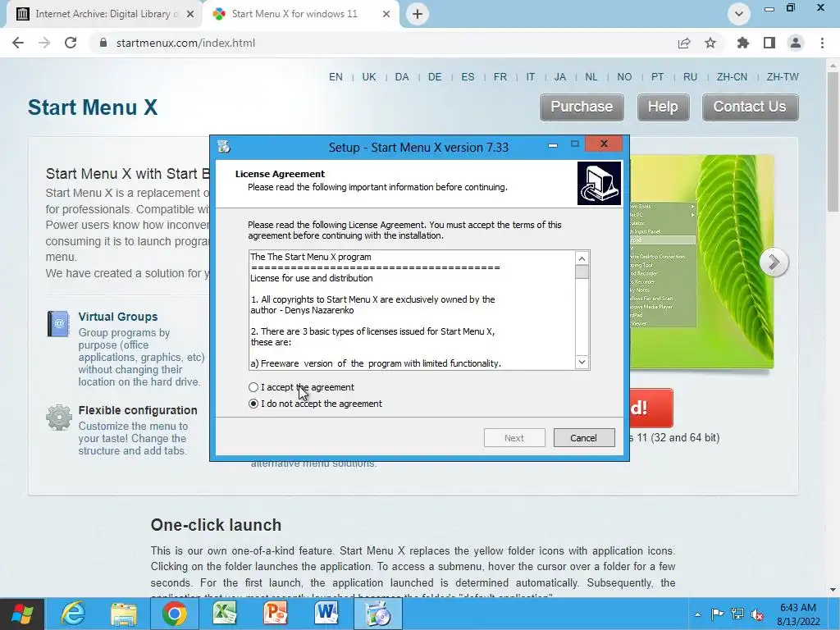Open the Chrome profile avatar

796,43
